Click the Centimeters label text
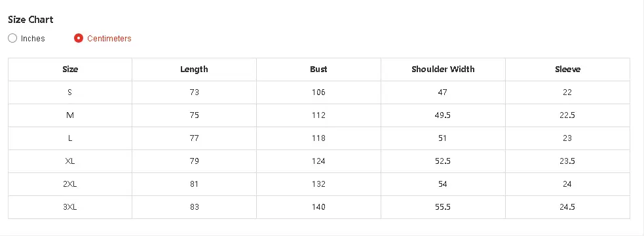This screenshot has width=644, height=236. (109, 38)
